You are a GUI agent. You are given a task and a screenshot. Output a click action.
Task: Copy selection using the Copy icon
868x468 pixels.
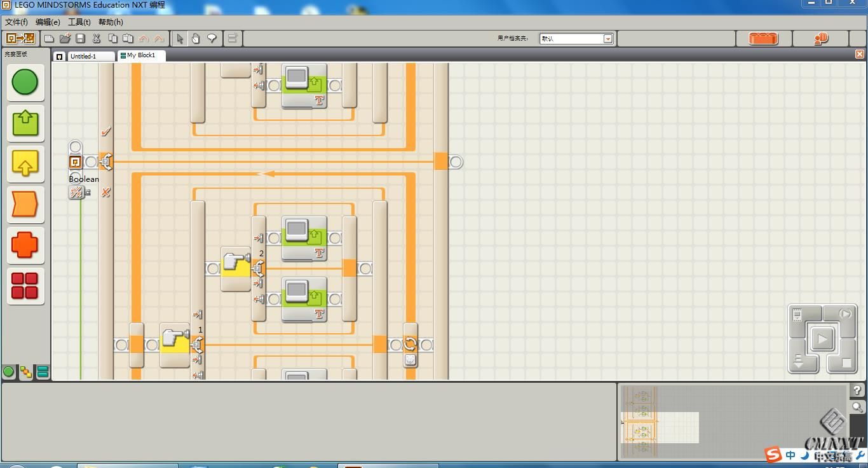click(112, 39)
